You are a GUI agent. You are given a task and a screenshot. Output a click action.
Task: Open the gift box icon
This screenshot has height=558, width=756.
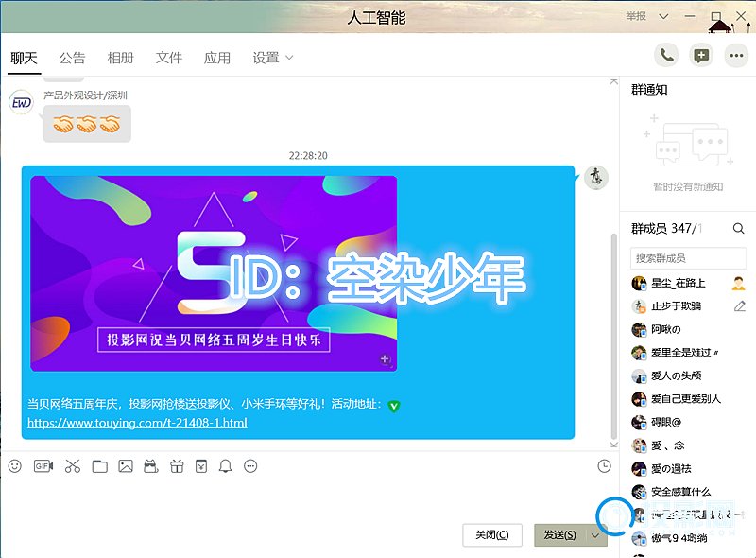[x=177, y=466]
